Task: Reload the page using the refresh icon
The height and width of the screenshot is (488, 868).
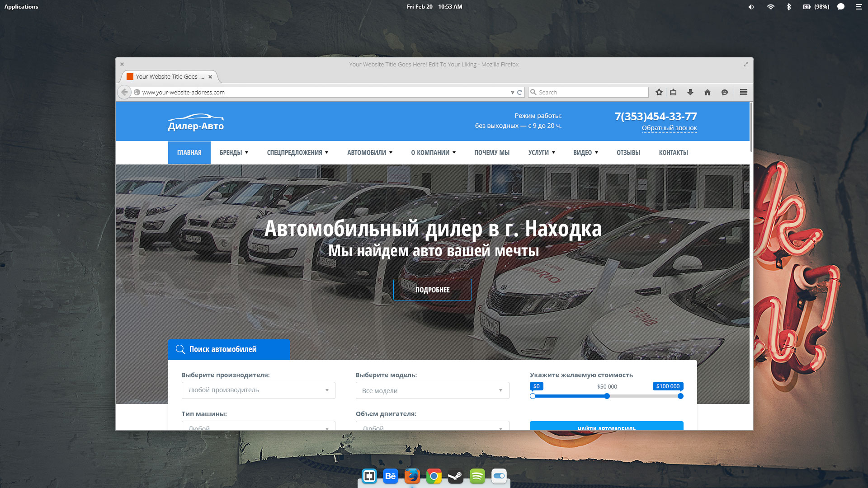Action: pos(520,92)
